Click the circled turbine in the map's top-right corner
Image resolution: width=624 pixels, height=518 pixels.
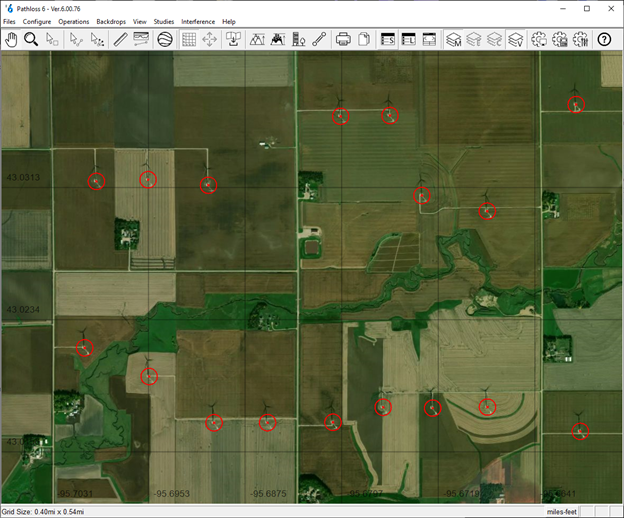click(x=576, y=104)
